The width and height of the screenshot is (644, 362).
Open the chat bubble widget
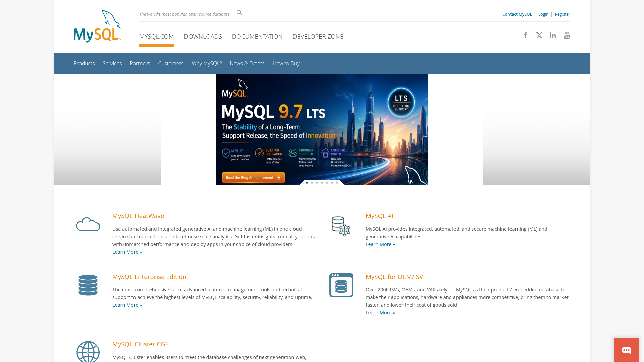pyautogui.click(x=626, y=350)
